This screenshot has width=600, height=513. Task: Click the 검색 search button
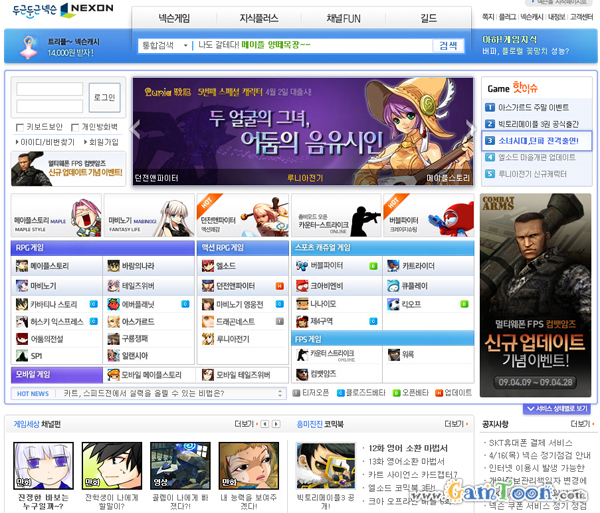coord(447,45)
